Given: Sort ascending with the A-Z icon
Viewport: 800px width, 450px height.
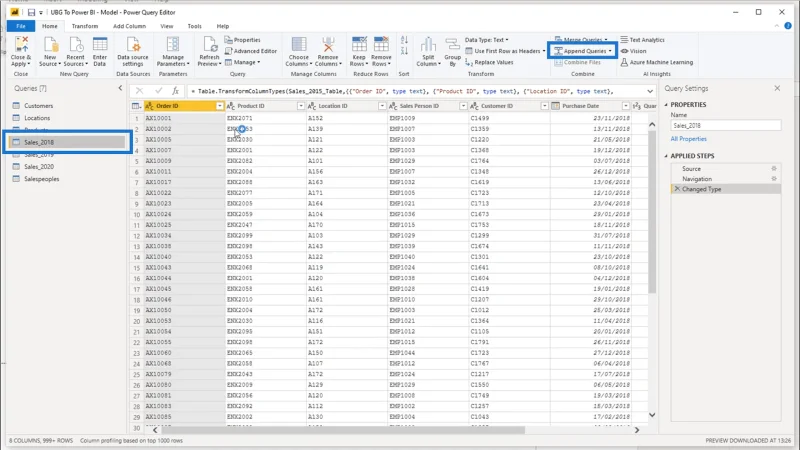Looking at the screenshot, I should (405, 40).
